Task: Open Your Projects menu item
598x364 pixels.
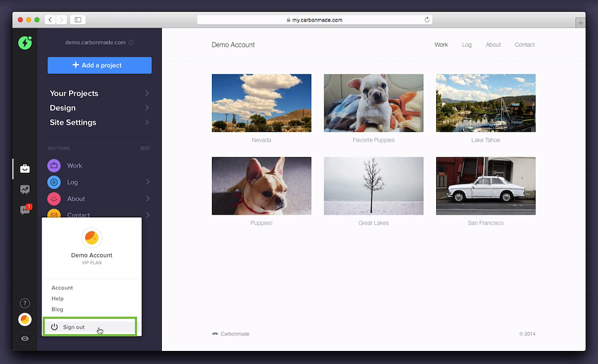Action: pos(74,94)
